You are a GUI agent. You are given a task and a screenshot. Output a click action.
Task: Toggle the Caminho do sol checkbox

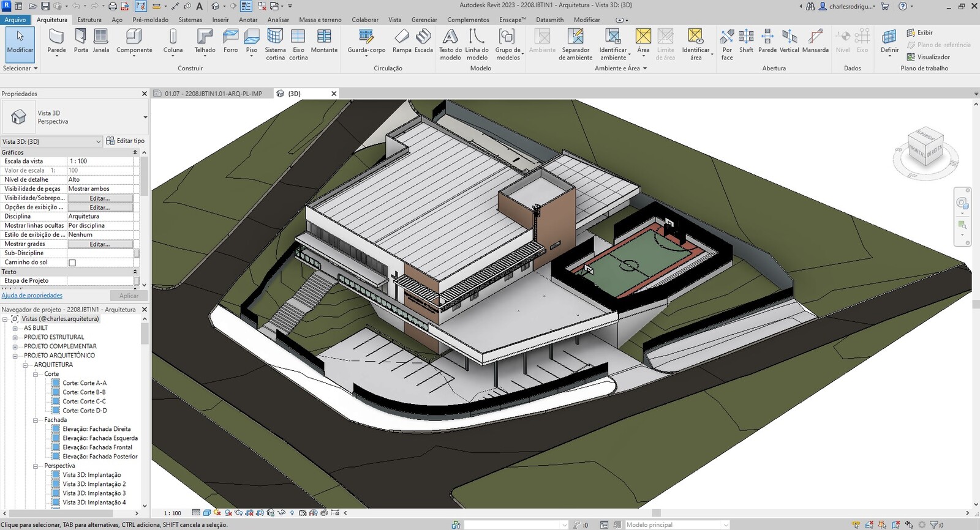point(72,263)
